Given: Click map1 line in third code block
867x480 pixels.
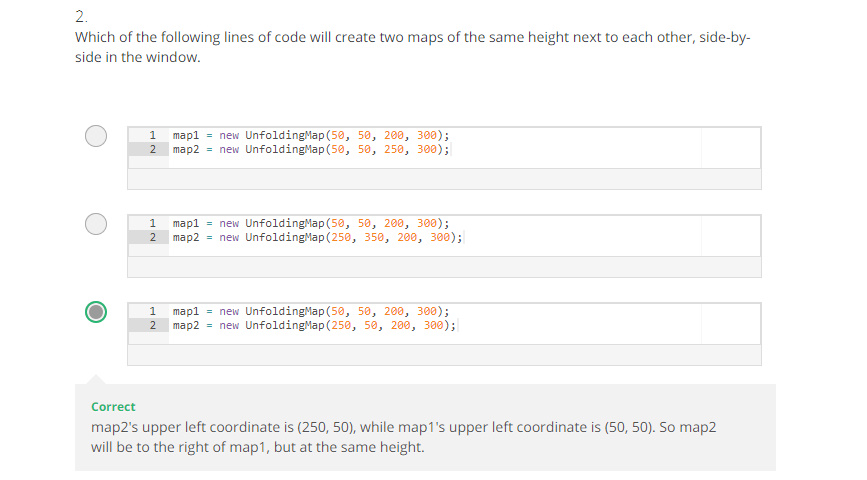Looking at the screenshot, I should [x=310, y=311].
